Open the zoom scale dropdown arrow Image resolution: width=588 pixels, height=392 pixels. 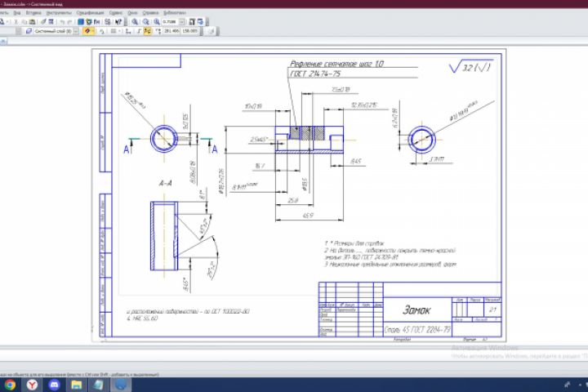[x=182, y=22]
